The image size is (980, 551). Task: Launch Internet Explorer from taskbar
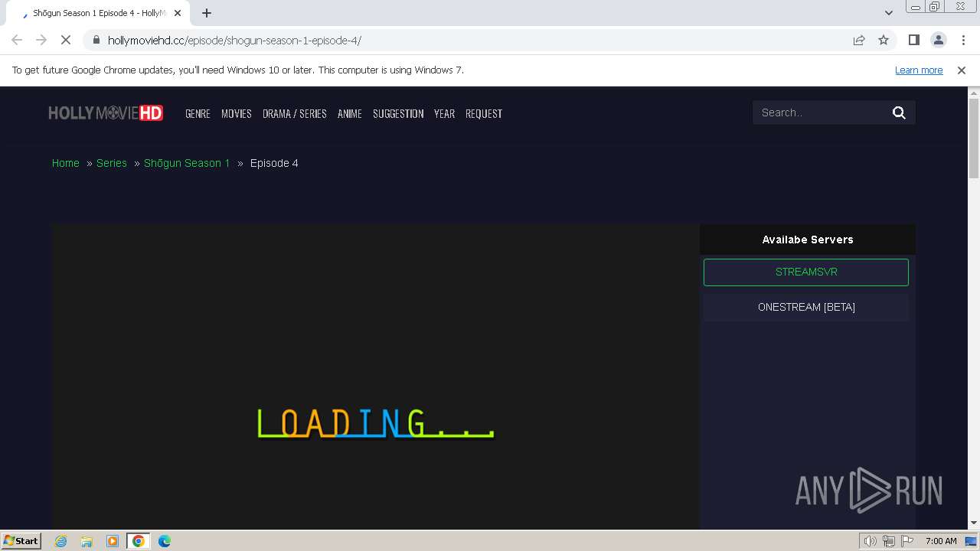tap(60, 540)
